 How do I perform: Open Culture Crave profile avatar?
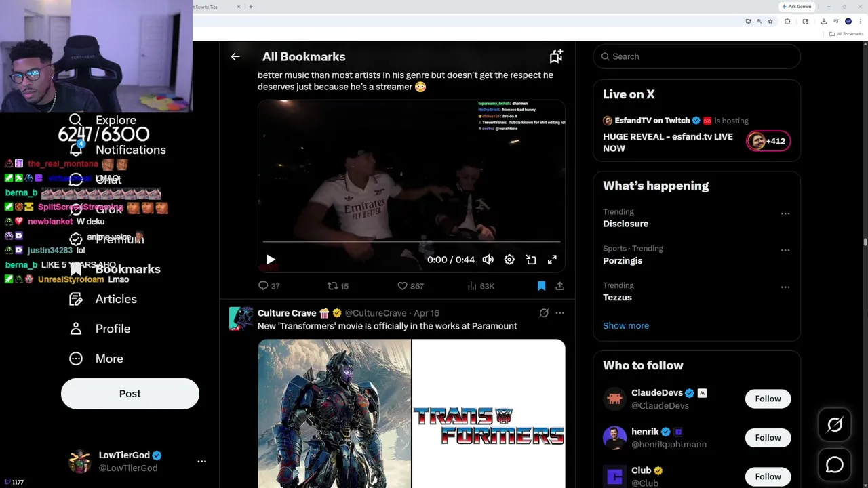click(241, 319)
